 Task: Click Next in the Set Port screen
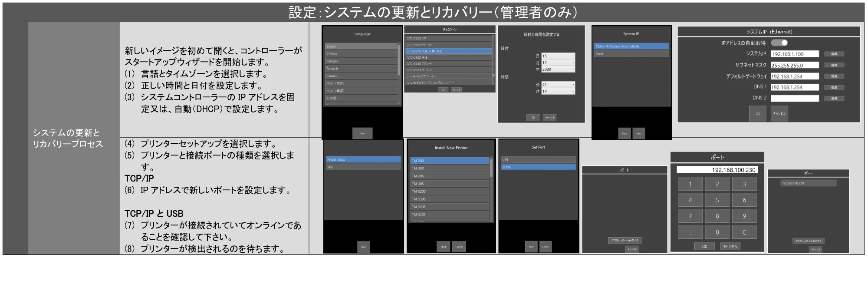[x=531, y=247]
